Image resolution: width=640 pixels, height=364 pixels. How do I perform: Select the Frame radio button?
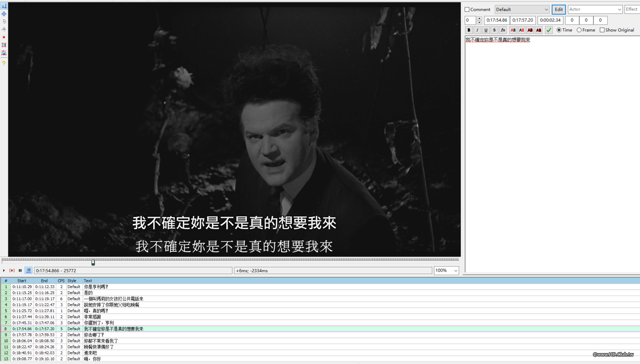click(x=579, y=30)
